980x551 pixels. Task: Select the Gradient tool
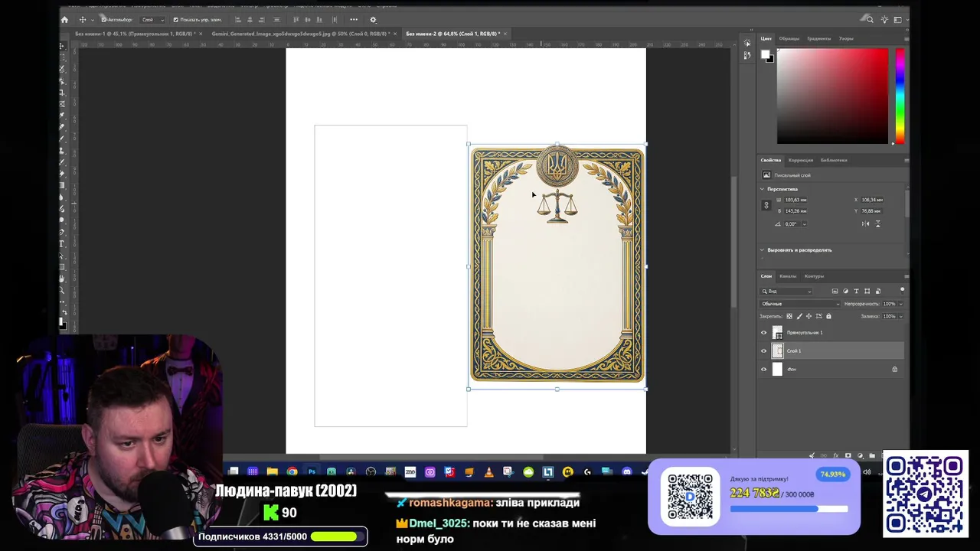62,185
